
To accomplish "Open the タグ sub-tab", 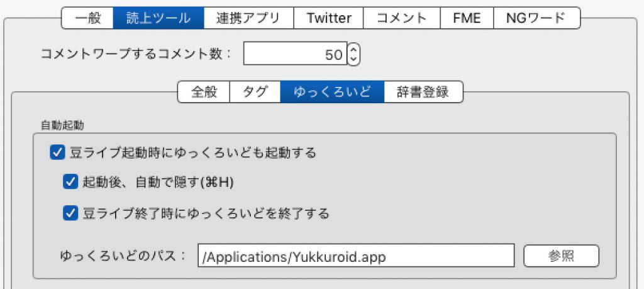I will 255,92.
